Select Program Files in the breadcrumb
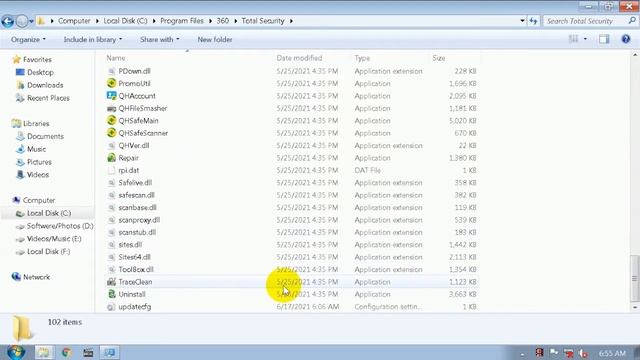The image size is (640, 360). click(x=182, y=21)
